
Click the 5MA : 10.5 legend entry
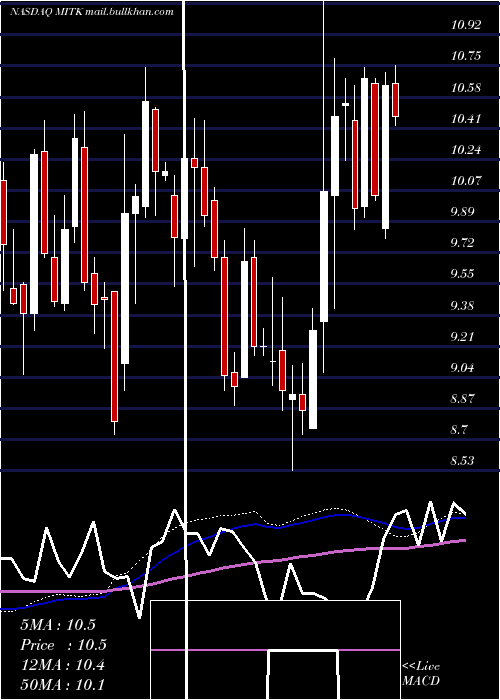click(x=58, y=625)
